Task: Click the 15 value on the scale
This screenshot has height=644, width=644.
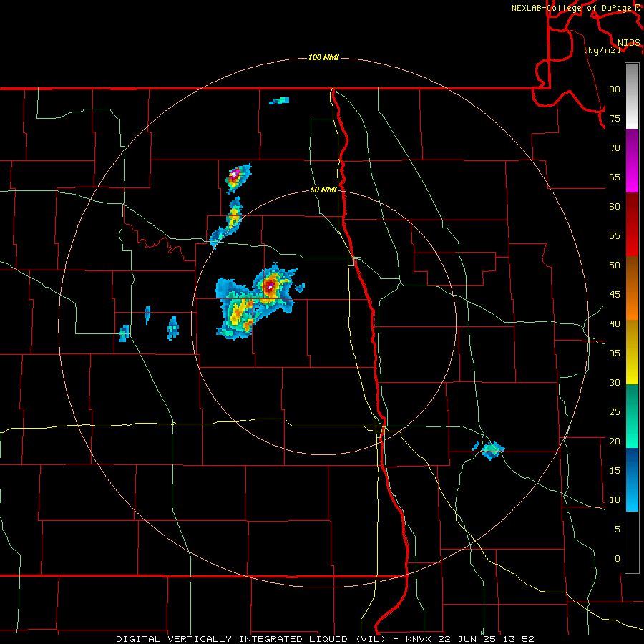Action: [x=615, y=471]
